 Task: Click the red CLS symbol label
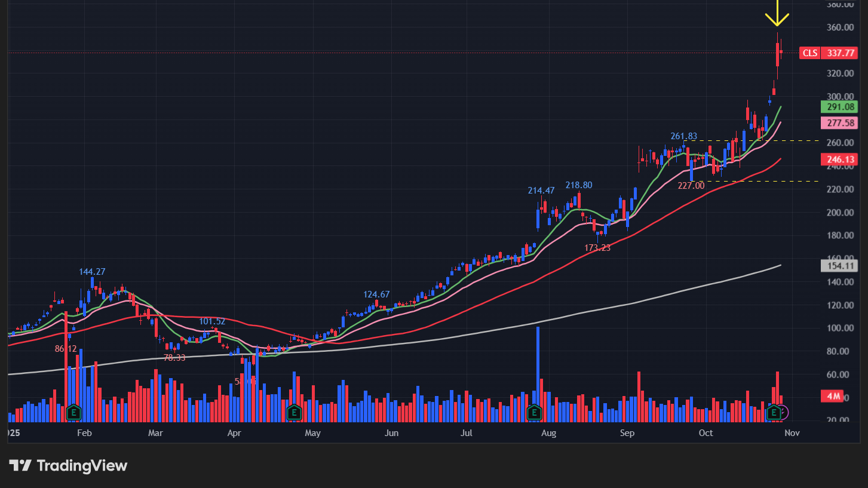(809, 53)
